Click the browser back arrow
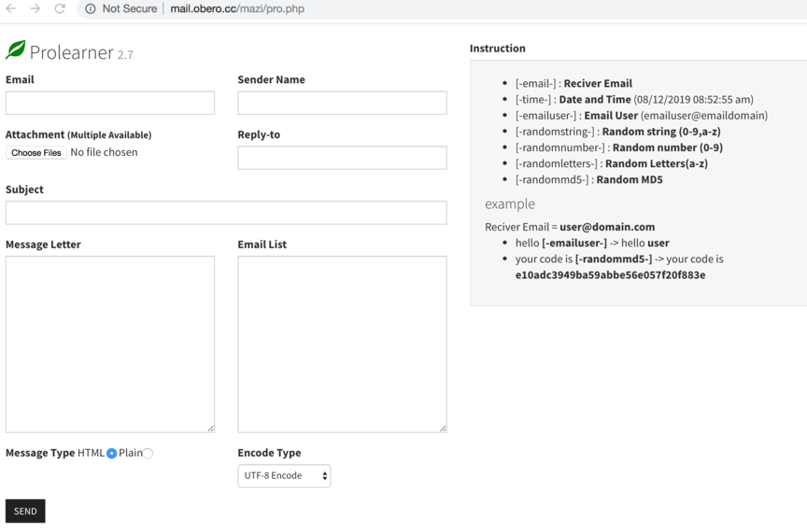 pos(11,8)
